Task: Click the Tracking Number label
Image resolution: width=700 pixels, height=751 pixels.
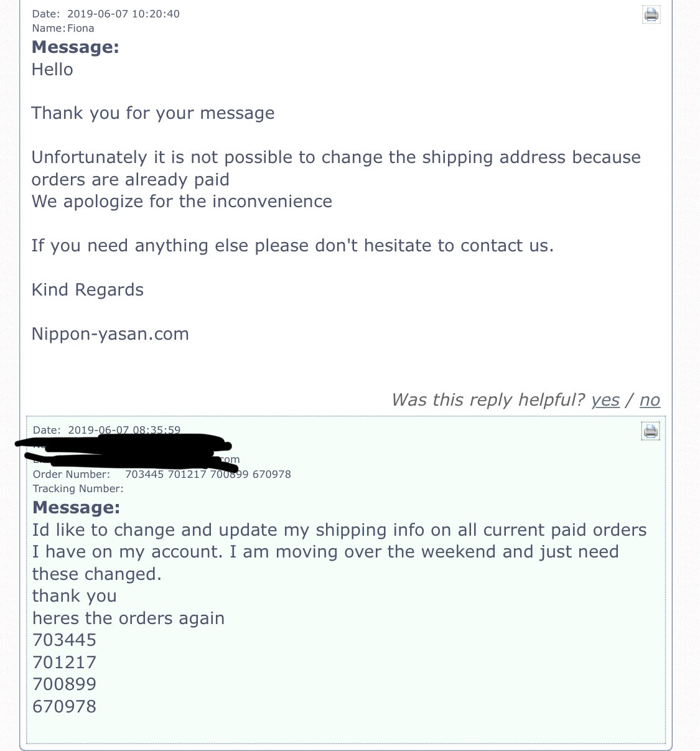Action: 78,488
